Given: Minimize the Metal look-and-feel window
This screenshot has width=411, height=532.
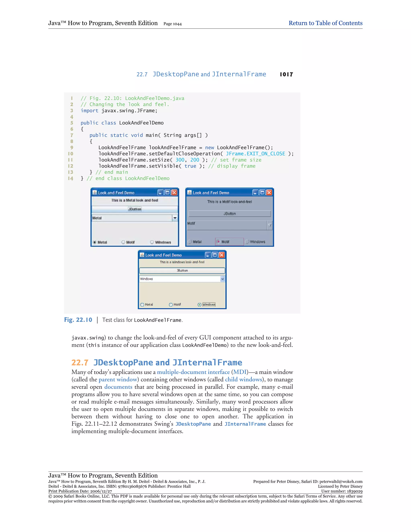Looking at the screenshot, I should [161, 193].
